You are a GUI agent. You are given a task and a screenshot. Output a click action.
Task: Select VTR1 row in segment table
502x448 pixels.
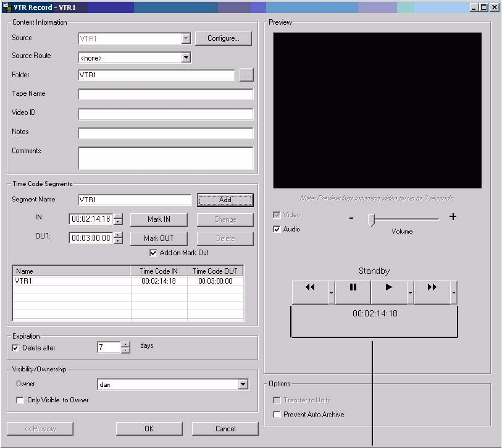(x=128, y=281)
